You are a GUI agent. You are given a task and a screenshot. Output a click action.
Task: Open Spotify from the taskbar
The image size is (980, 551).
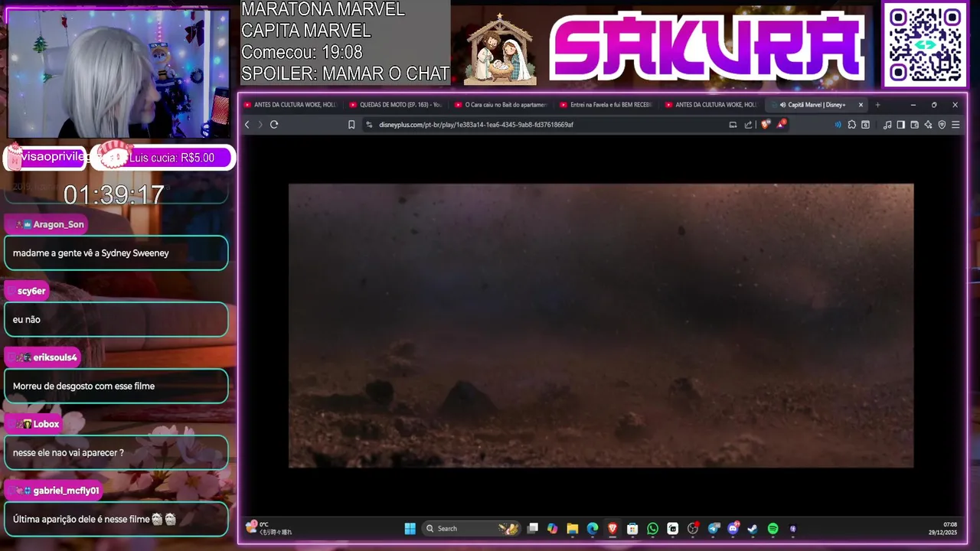[x=773, y=529]
